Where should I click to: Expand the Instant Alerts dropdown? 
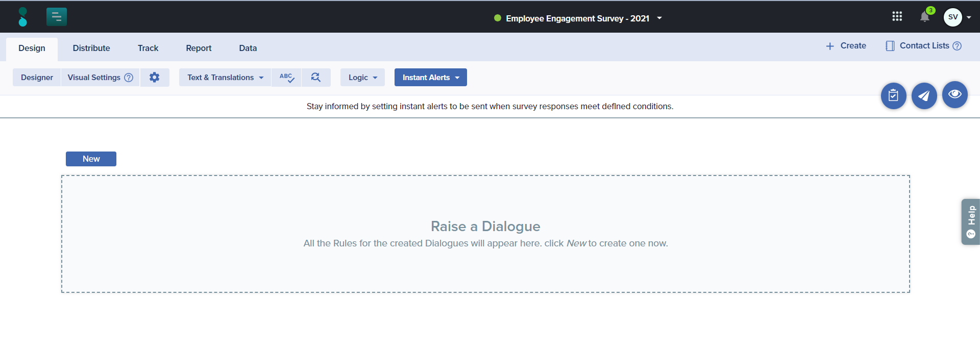pyautogui.click(x=430, y=78)
